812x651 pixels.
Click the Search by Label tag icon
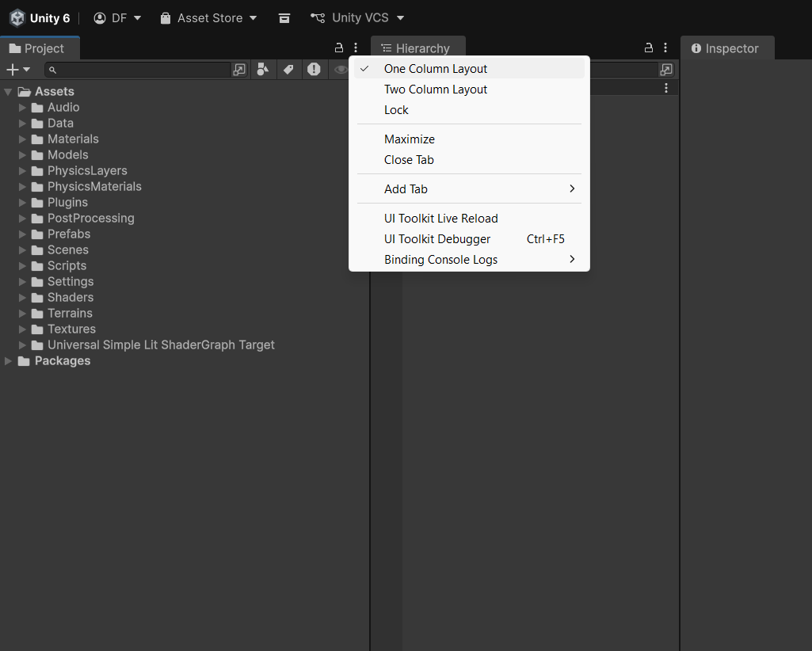click(x=288, y=70)
